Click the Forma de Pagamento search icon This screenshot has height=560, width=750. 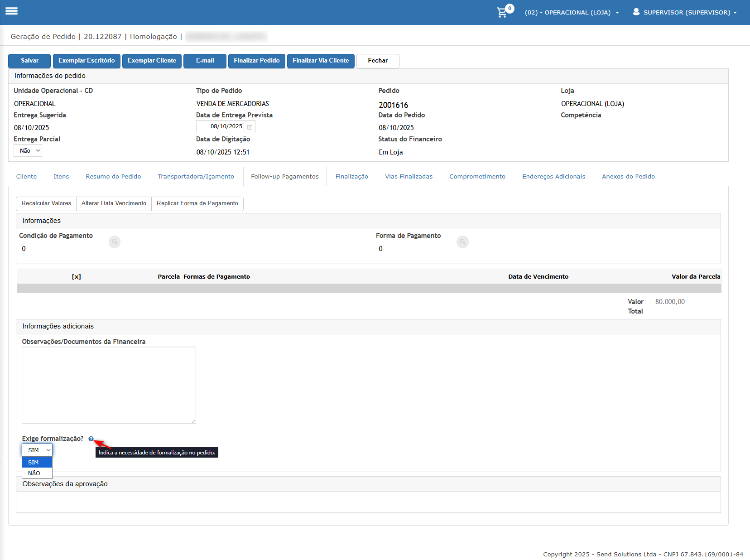point(462,242)
